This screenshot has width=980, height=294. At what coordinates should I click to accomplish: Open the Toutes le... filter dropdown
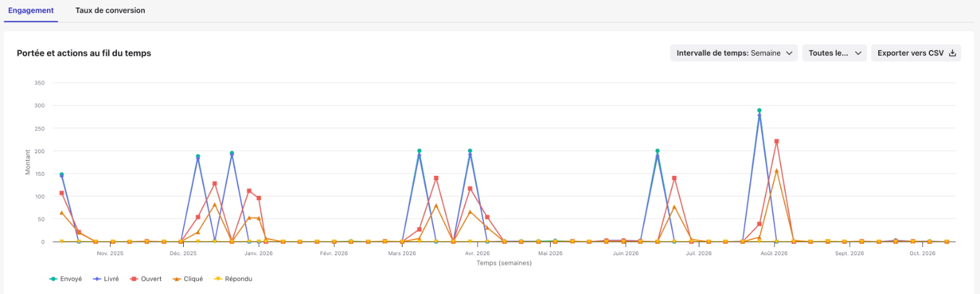(834, 53)
